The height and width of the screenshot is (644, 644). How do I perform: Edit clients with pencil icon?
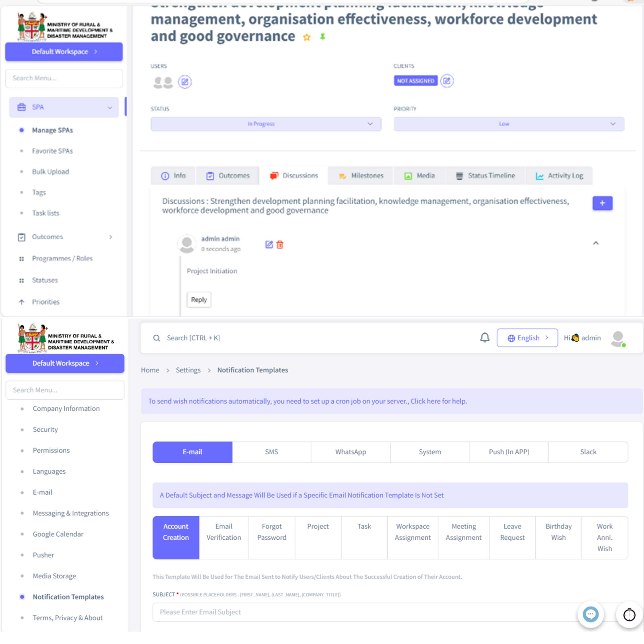point(447,81)
